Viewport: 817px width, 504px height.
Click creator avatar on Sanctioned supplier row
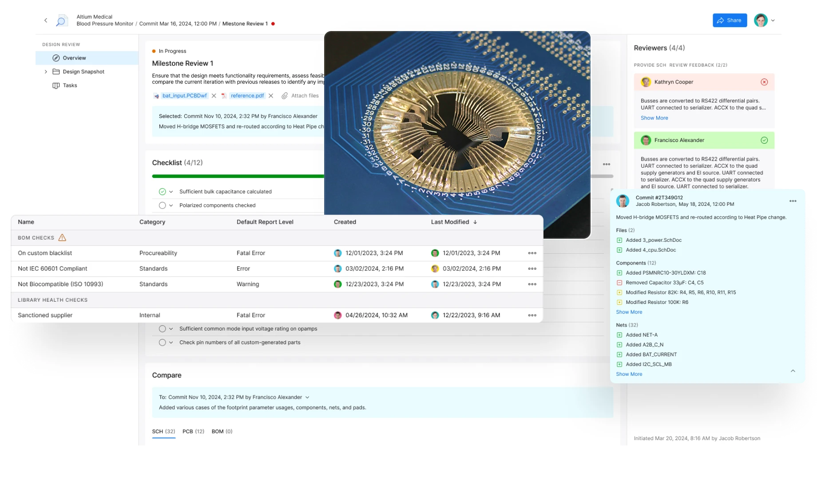pyautogui.click(x=337, y=315)
